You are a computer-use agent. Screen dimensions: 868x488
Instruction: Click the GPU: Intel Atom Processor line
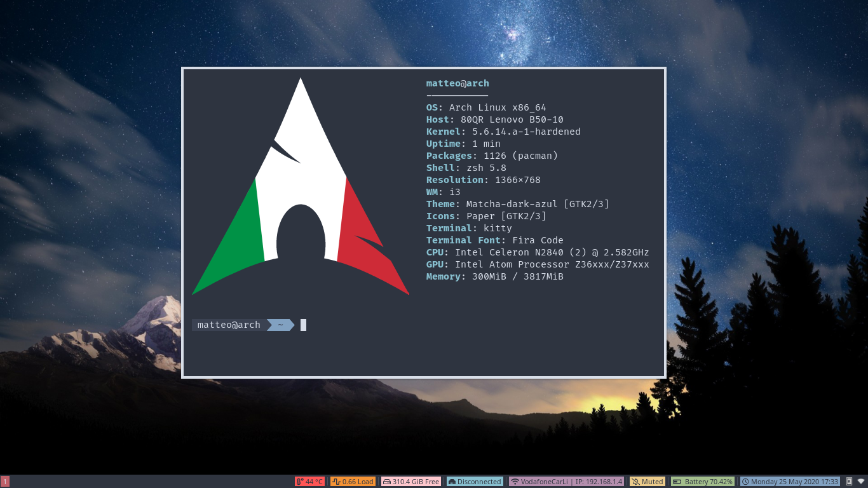point(538,264)
